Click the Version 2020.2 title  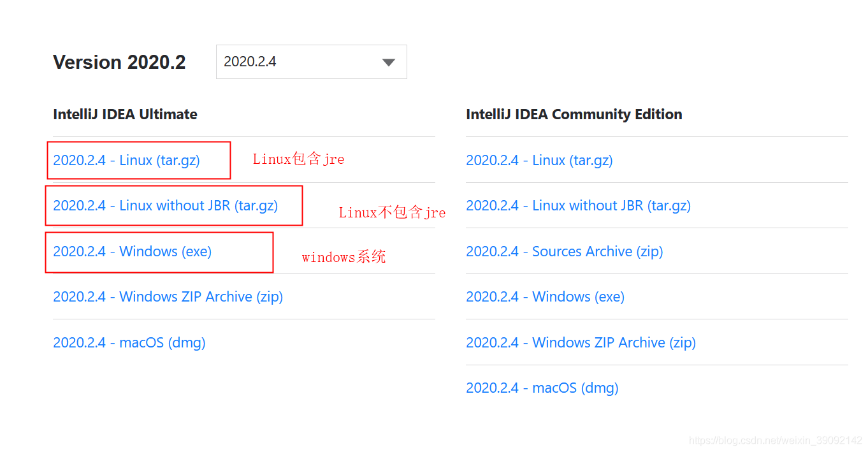click(119, 62)
